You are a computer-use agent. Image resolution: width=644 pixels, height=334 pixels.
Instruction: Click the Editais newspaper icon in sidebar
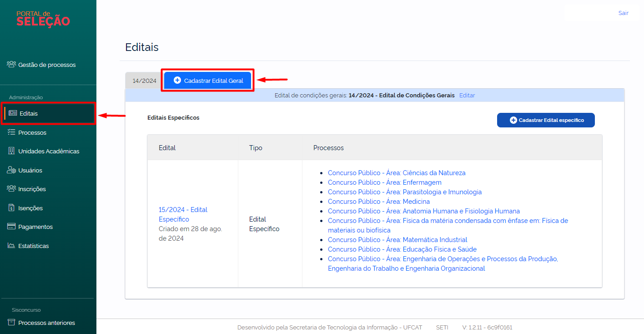(13, 113)
